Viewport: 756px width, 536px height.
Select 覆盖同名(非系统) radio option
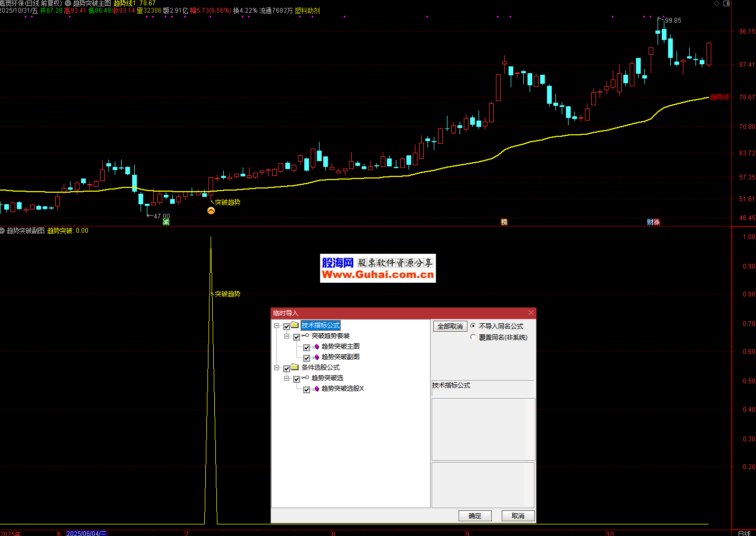[473, 337]
